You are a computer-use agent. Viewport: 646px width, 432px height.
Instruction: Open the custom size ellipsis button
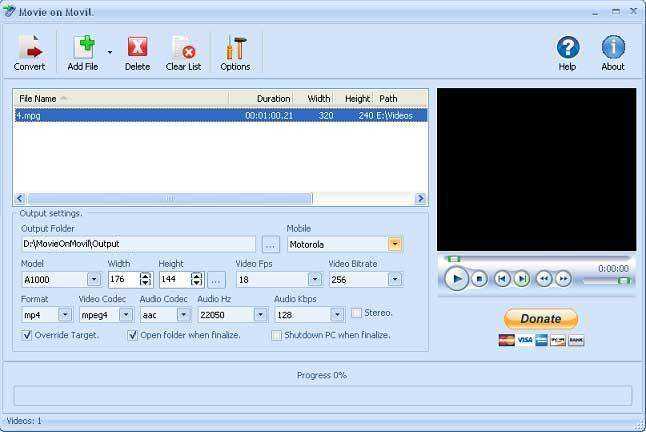pos(216,280)
